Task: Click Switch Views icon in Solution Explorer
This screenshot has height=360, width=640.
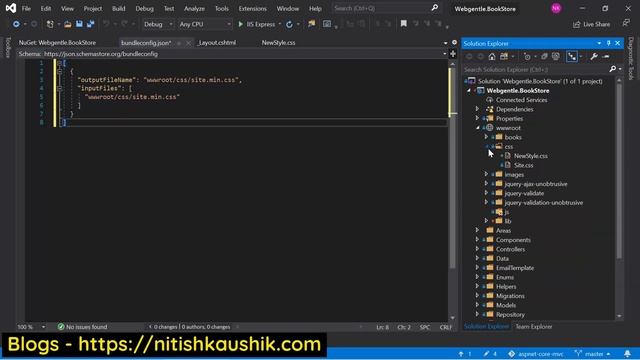Action: coord(504,57)
